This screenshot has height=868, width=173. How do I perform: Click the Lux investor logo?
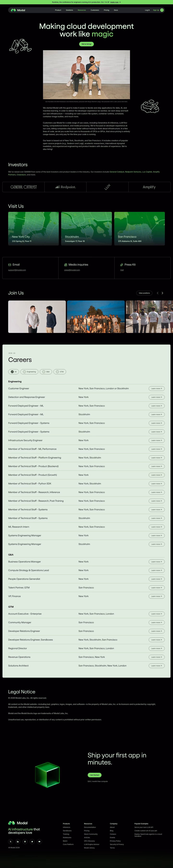[x=108, y=187]
